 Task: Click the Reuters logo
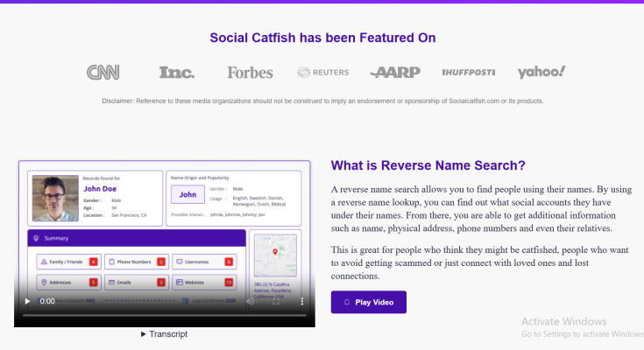[323, 73]
